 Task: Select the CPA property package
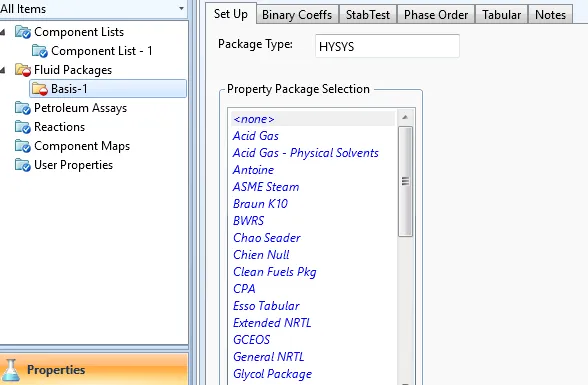tap(244, 289)
